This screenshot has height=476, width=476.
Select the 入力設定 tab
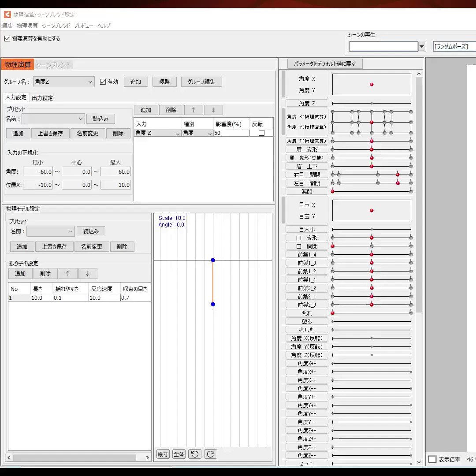tap(16, 97)
